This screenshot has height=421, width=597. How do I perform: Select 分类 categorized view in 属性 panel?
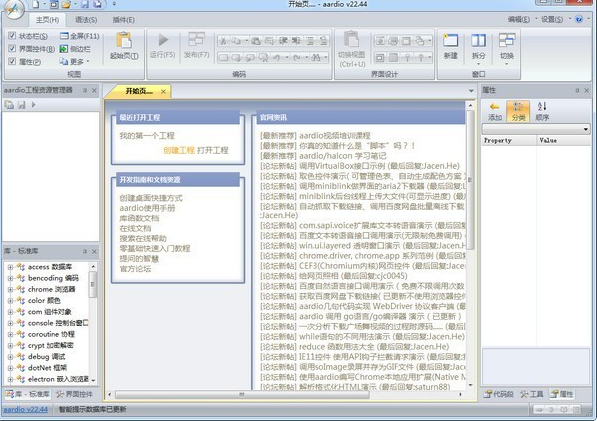[518, 111]
